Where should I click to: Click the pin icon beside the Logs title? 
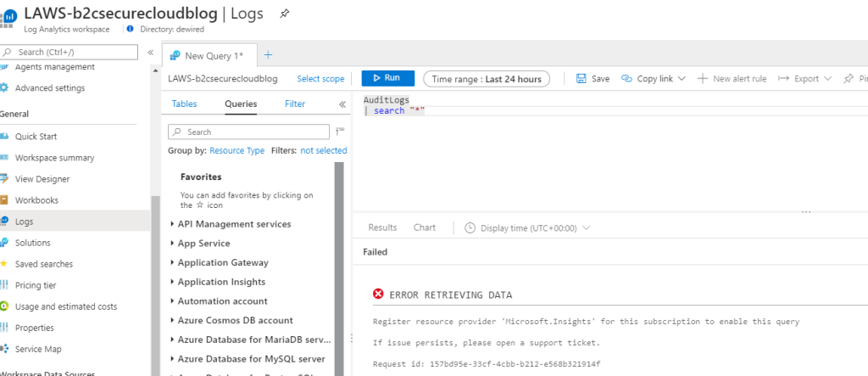(x=285, y=14)
